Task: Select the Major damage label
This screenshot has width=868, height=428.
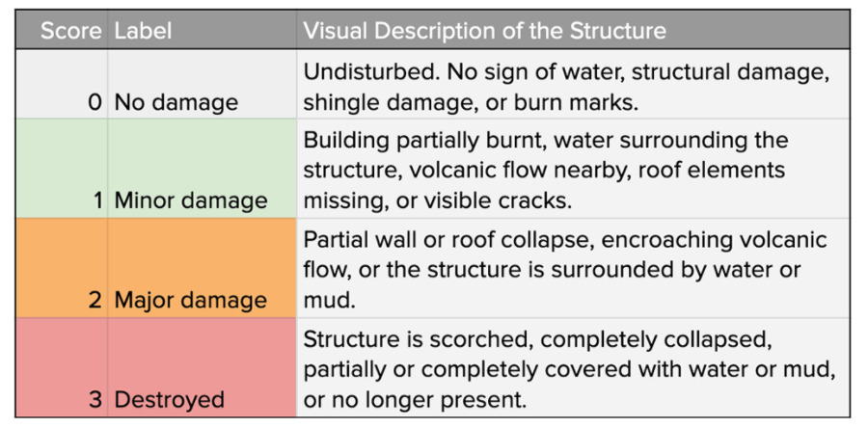Action: point(190,300)
